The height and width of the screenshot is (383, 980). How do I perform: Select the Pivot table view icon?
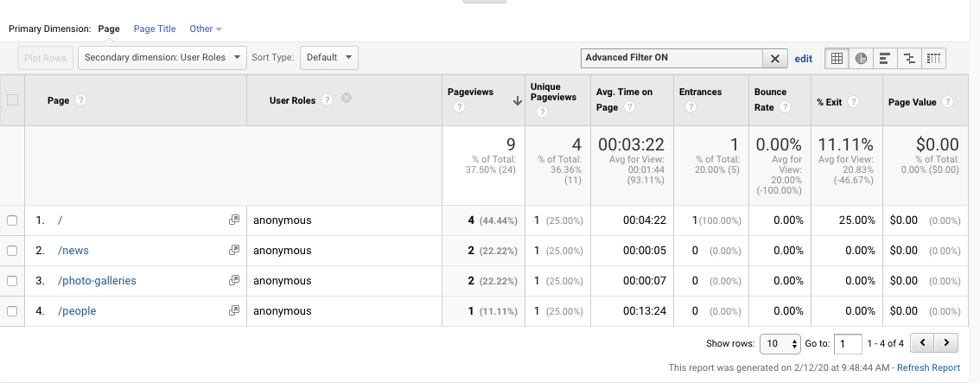(933, 59)
